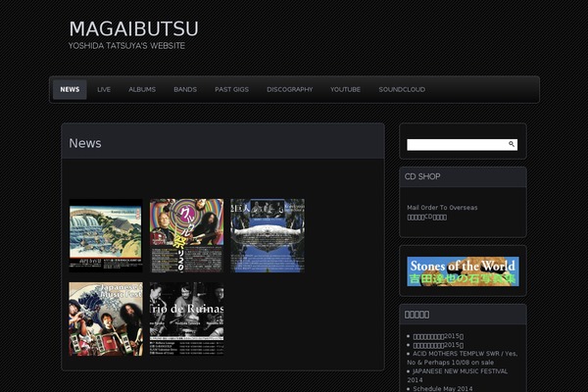
Task: Open the ACID MOTHERS TEMPLW SWR post link
Action: [463, 358]
